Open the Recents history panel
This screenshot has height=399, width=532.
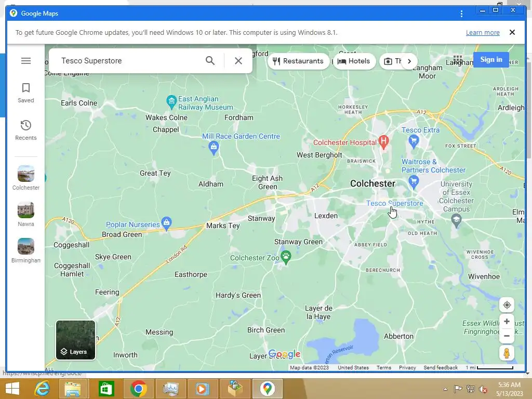tap(26, 130)
